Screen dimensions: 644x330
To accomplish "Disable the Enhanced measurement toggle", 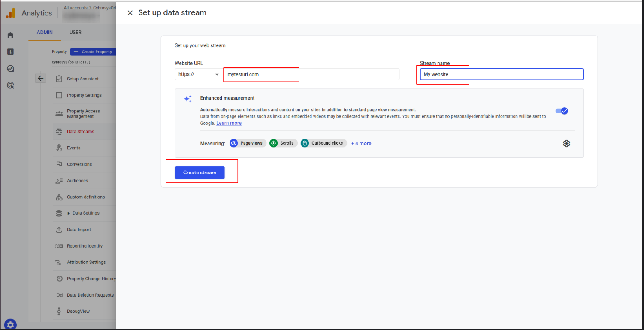I will tap(562, 111).
